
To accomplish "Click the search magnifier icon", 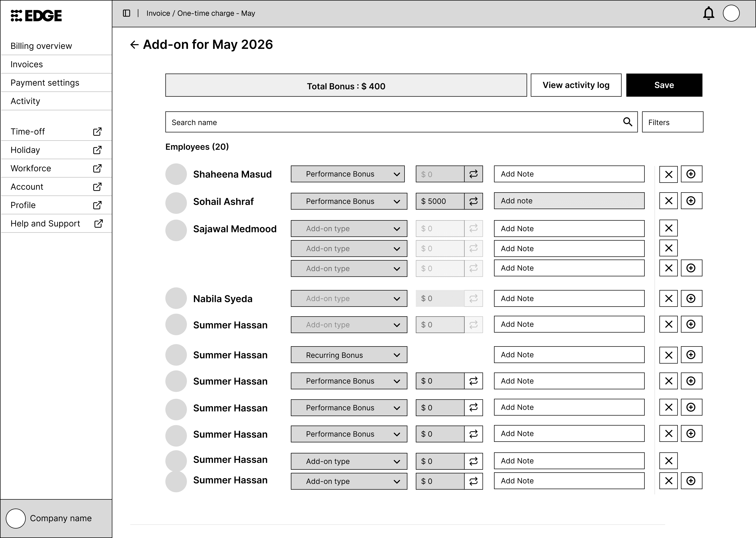I will coord(628,122).
